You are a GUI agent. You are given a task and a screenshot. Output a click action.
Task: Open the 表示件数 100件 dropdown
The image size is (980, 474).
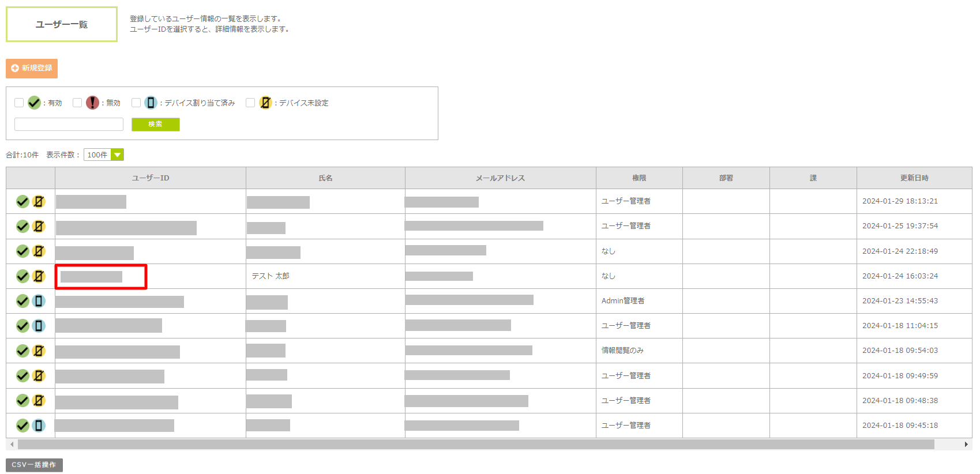coord(104,155)
